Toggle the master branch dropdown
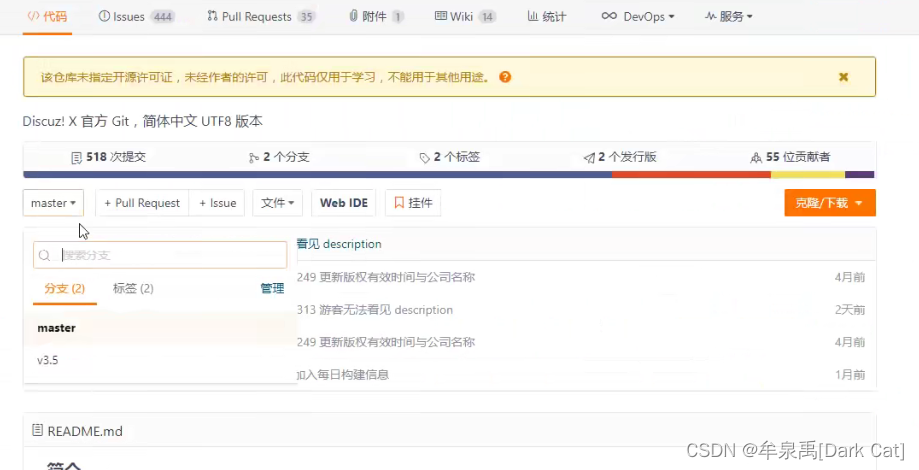Screen dimensions: 919x470 tap(53, 203)
